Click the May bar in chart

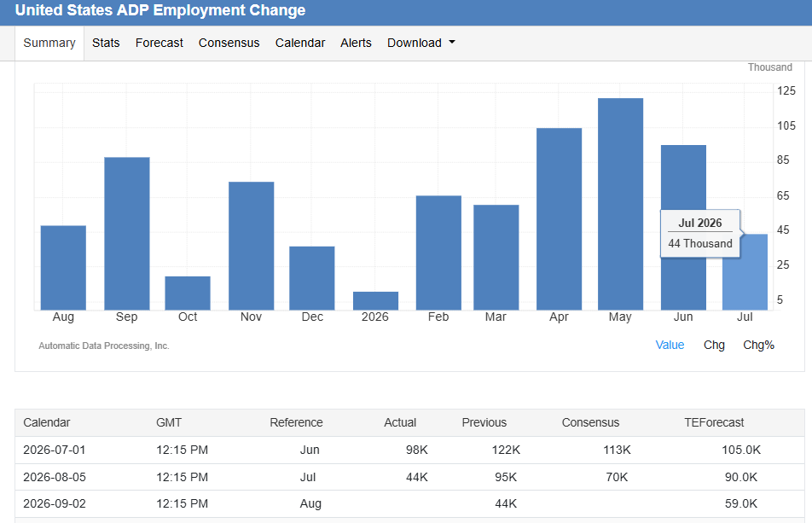point(620,204)
